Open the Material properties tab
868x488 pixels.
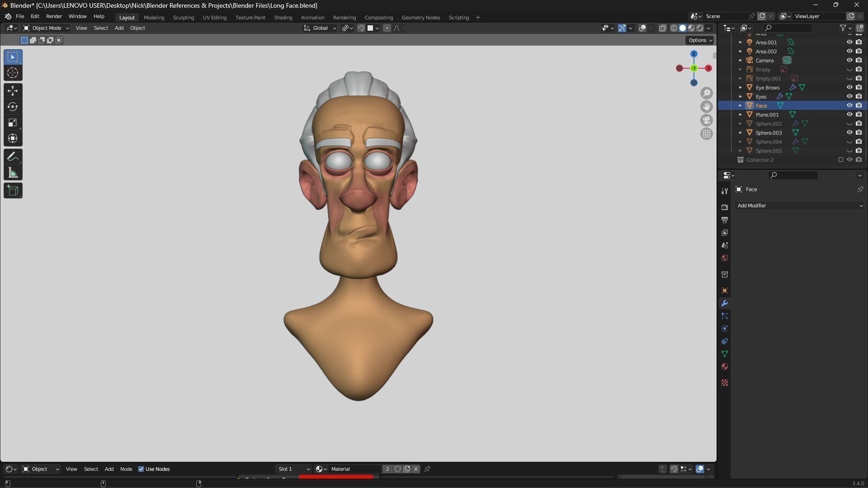coord(725,366)
